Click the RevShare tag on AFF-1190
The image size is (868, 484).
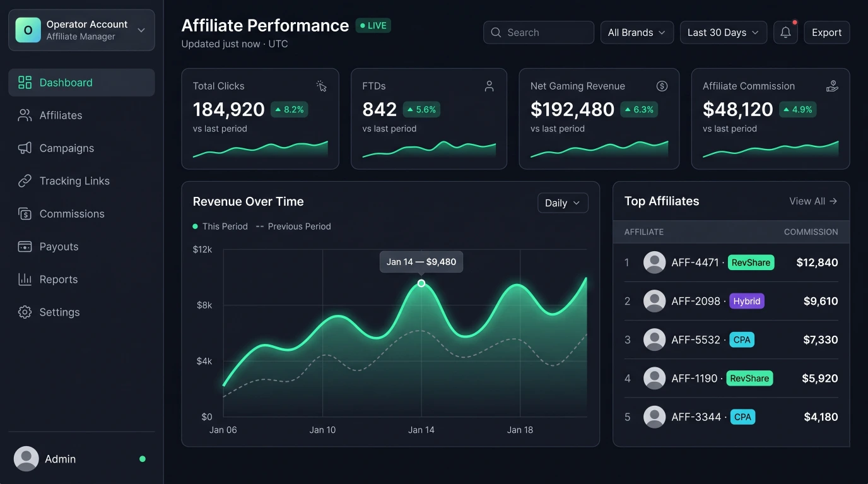749,378
